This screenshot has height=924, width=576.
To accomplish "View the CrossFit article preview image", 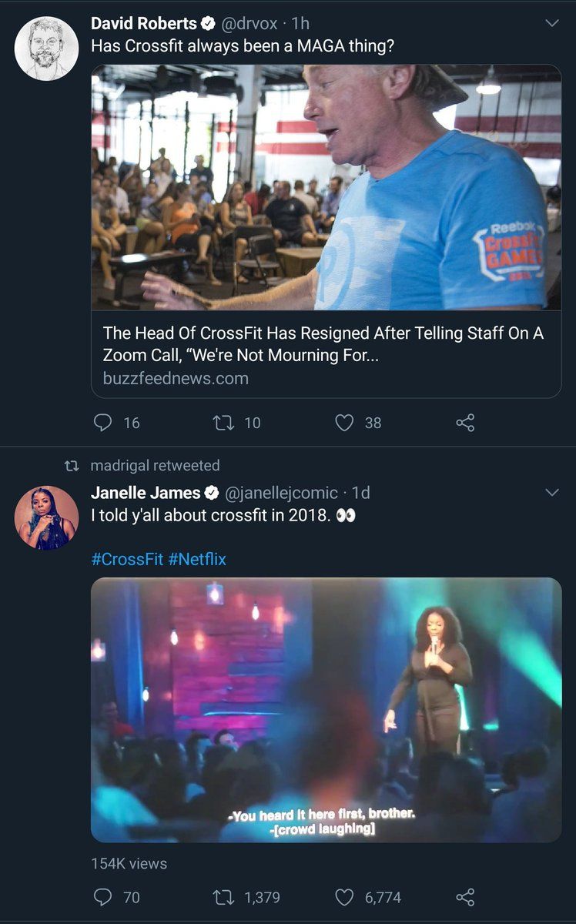I will coord(326,187).
